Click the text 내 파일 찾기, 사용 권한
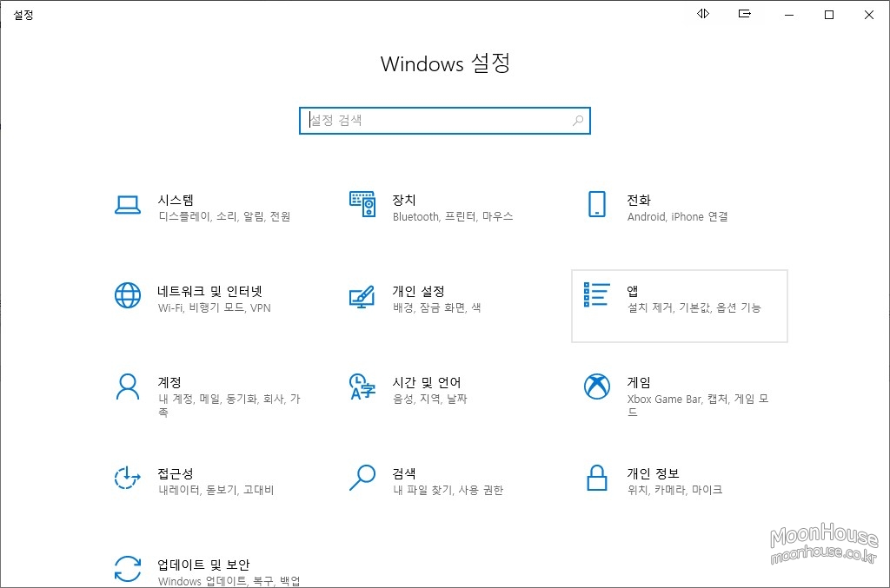Viewport: 890px width, 588px height. (x=448, y=489)
